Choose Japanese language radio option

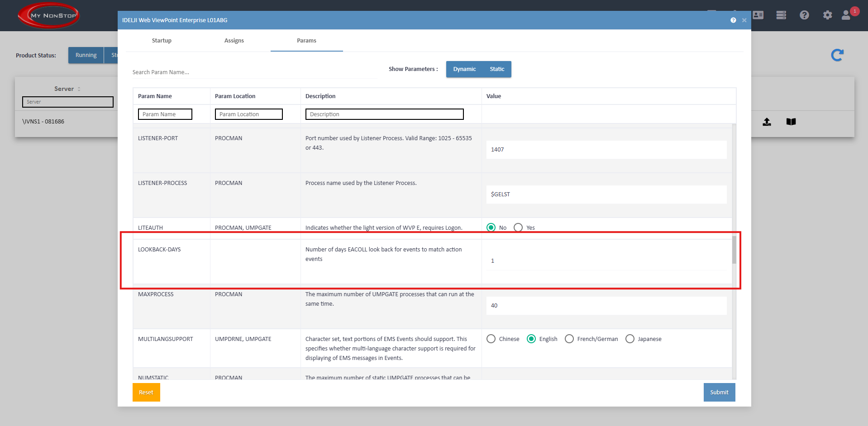pos(630,339)
